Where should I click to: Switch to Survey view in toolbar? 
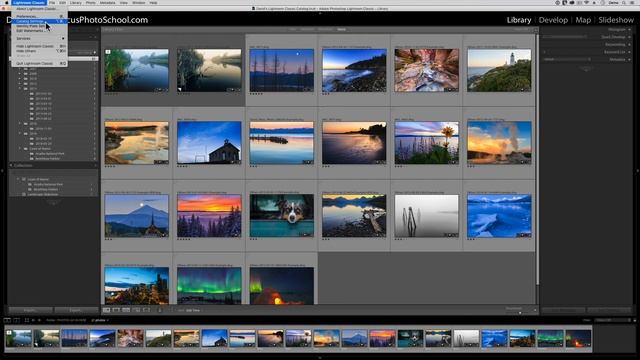click(136, 310)
